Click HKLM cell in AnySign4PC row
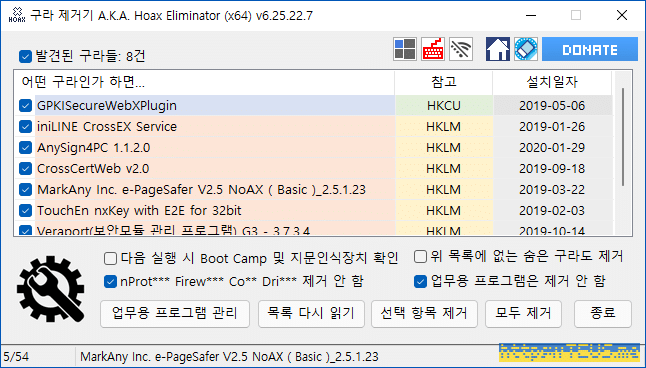Screen dimensions: 646x368 click(444, 148)
